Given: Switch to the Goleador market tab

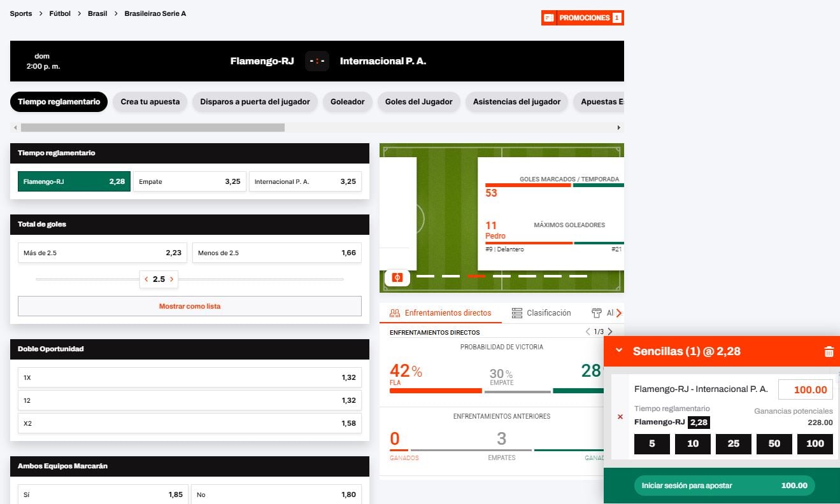Looking at the screenshot, I should [348, 101].
